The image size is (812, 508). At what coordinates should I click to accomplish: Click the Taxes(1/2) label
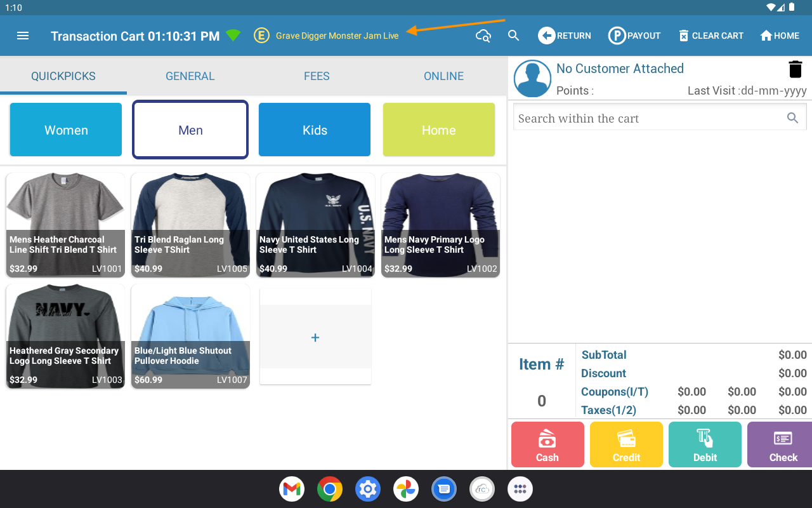click(x=608, y=410)
